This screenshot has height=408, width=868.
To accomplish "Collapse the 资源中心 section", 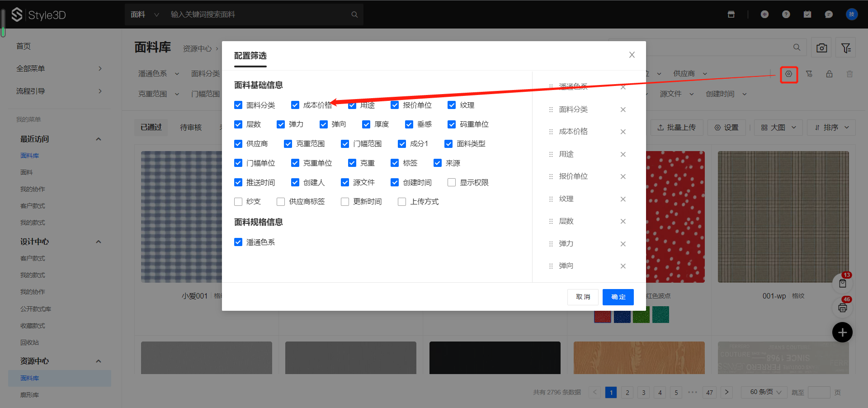I will pos(99,361).
